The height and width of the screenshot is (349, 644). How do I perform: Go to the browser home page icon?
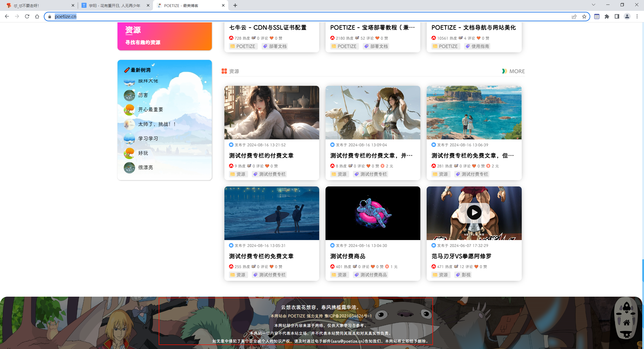[x=37, y=16]
